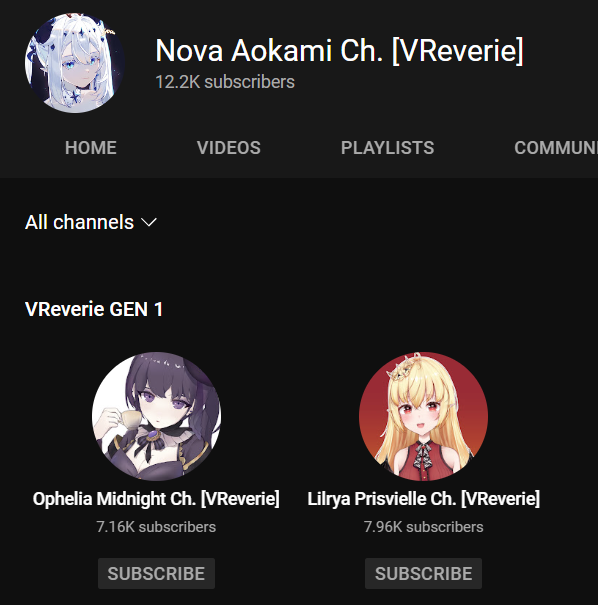Go to the HOME tab

[x=91, y=148]
